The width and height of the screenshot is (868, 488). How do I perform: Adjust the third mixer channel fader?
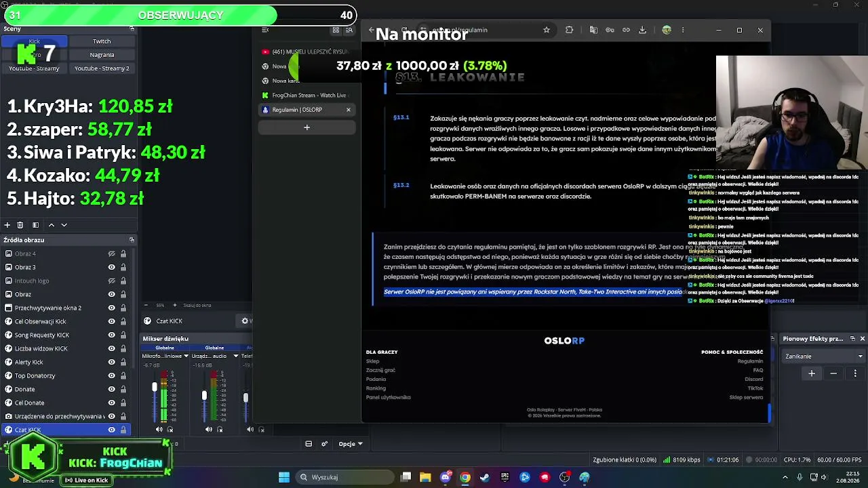245,397
